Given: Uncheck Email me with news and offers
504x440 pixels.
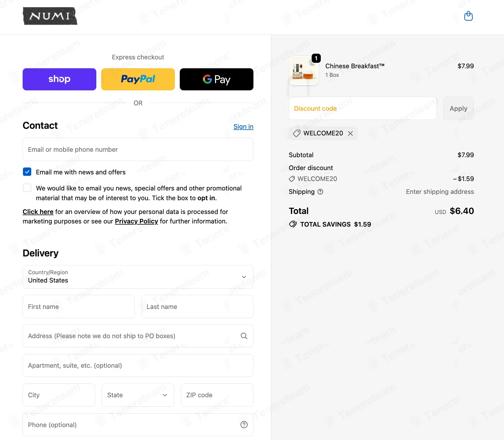Looking at the screenshot, I should click(27, 172).
